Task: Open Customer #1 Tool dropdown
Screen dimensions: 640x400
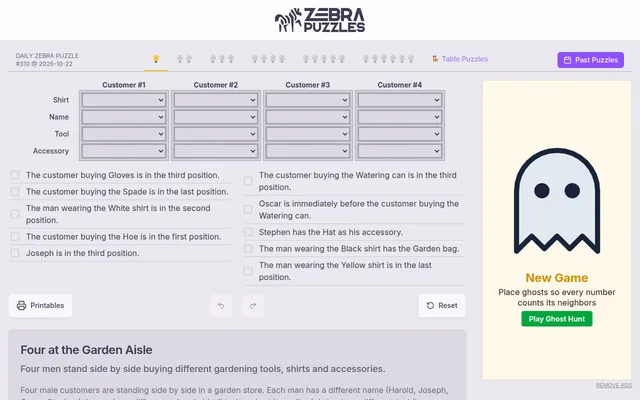Action: 124,134
